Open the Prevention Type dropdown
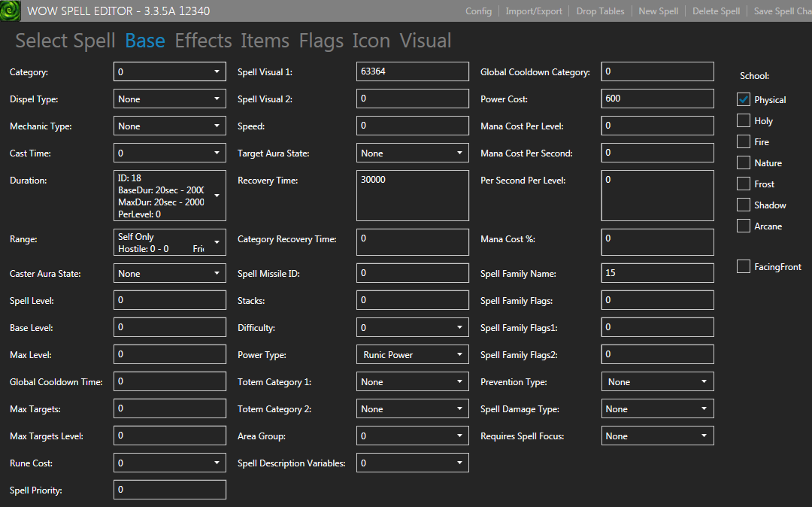Screen dimensions: 812x507 pyautogui.click(x=657, y=382)
